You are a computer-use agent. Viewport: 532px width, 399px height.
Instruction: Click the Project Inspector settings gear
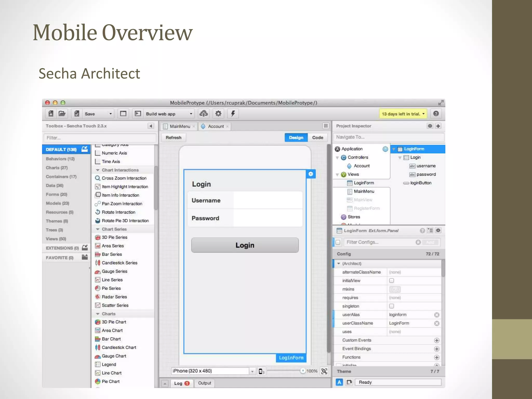430,126
